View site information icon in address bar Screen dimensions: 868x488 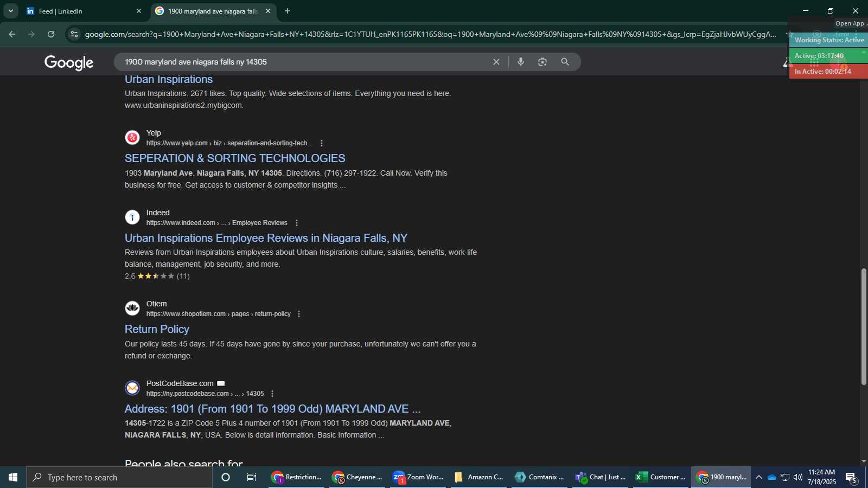[x=74, y=34]
